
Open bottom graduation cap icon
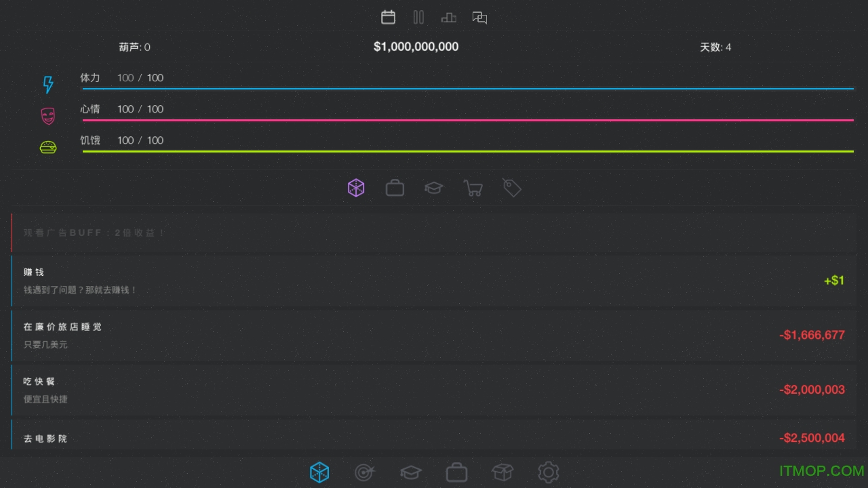pyautogui.click(x=411, y=472)
